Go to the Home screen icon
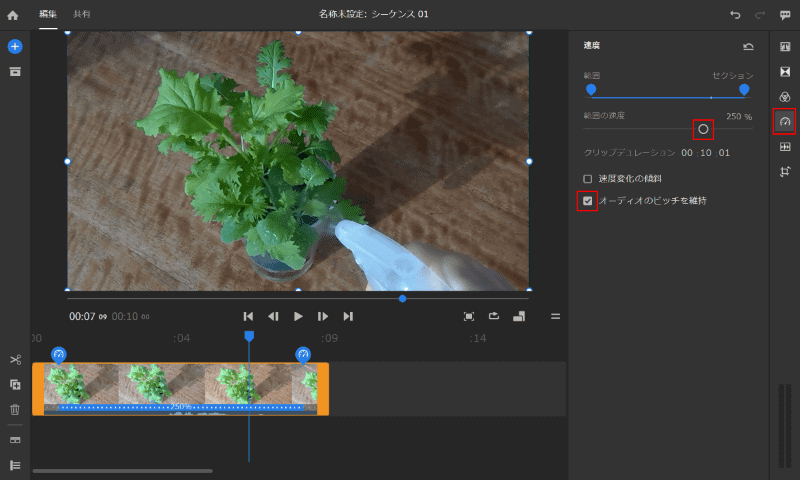800x480 pixels. [x=13, y=15]
